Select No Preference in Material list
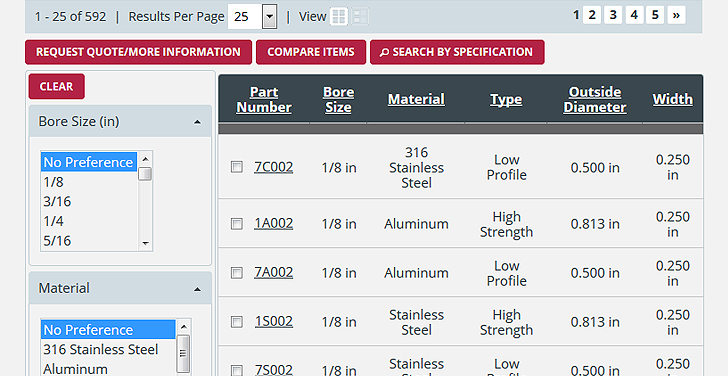This screenshot has width=728, height=376. coord(109,330)
